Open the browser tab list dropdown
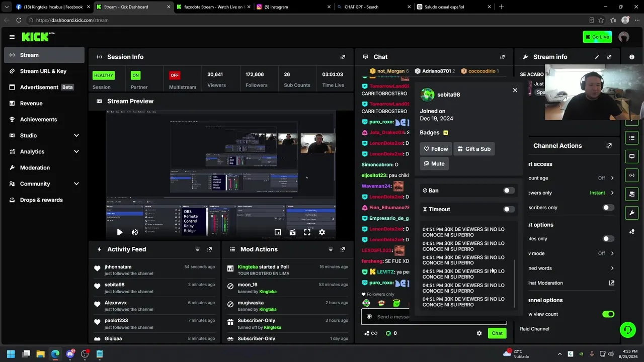This screenshot has width=644, height=362. click(x=7, y=7)
